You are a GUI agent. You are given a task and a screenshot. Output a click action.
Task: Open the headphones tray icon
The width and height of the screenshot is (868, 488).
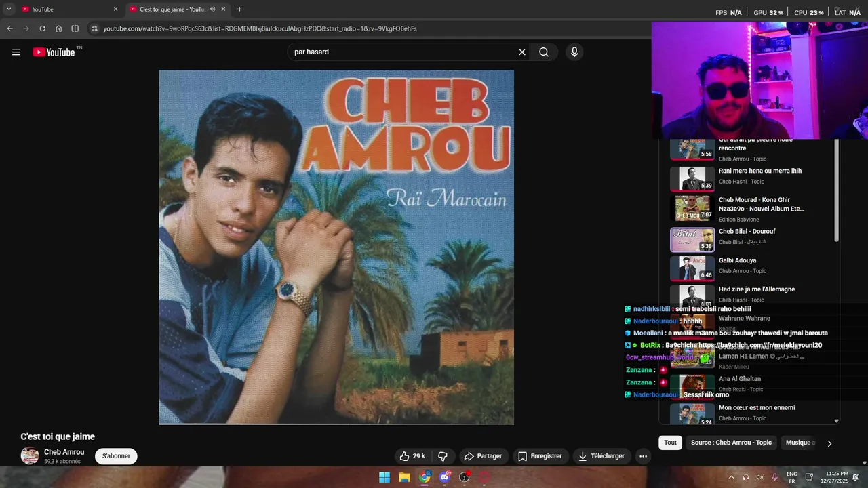(746, 477)
